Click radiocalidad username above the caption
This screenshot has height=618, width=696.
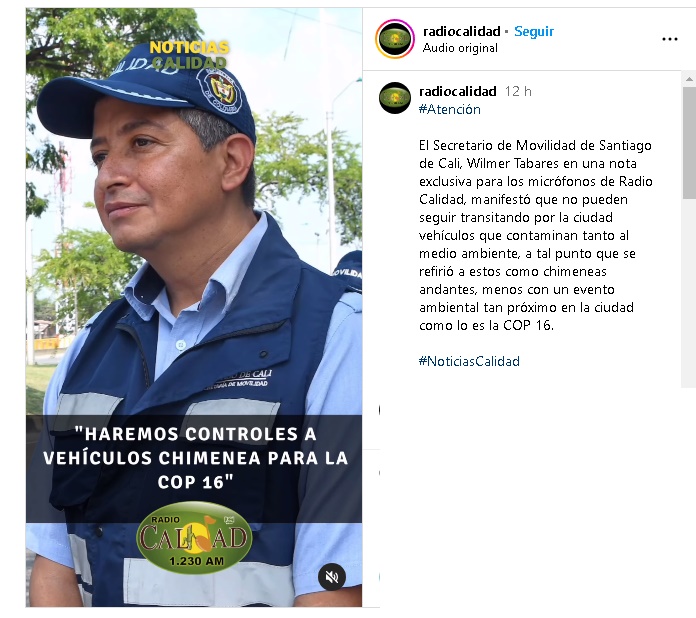click(x=458, y=91)
